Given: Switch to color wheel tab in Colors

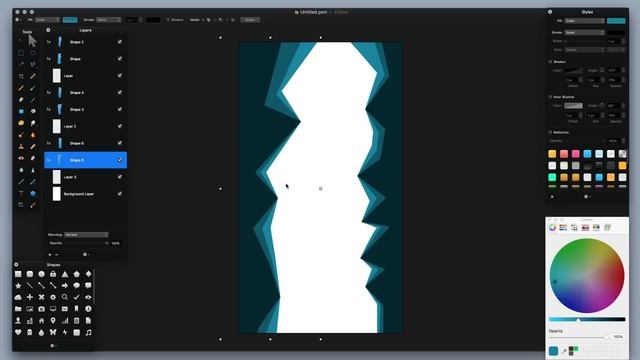Looking at the screenshot, I should pos(552,228).
